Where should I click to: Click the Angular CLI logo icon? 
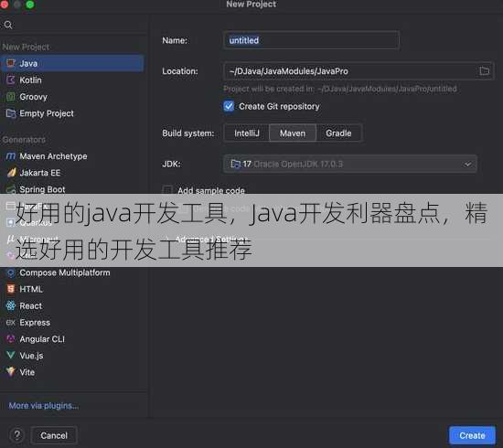[x=11, y=338]
